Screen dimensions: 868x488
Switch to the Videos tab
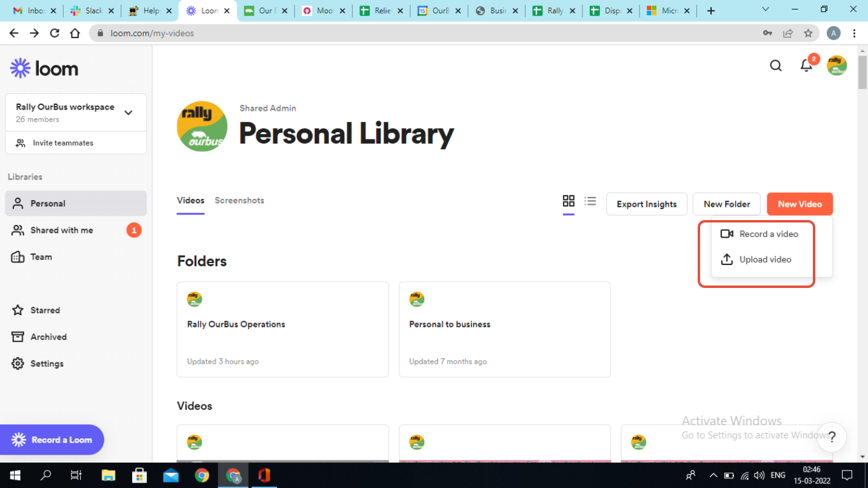(190, 201)
